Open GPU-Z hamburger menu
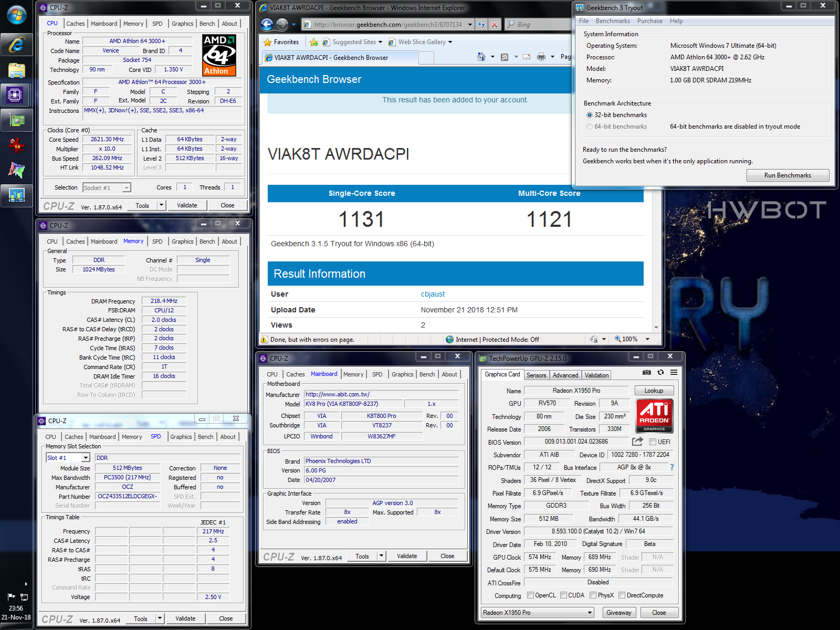Viewport: 840px width, 630px height. [674, 372]
